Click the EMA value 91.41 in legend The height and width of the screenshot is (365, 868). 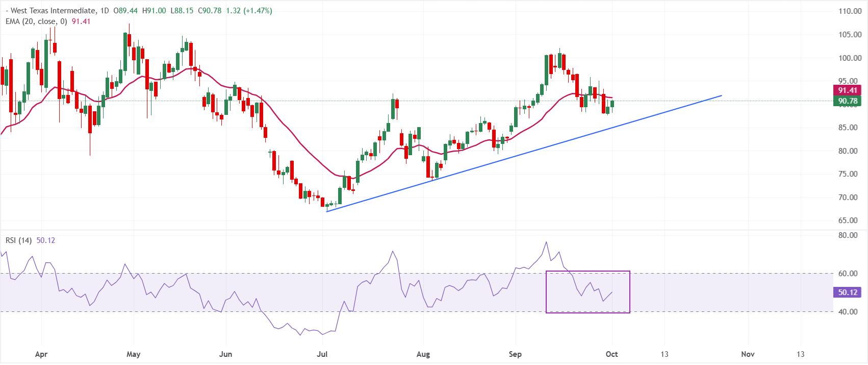[x=81, y=21]
